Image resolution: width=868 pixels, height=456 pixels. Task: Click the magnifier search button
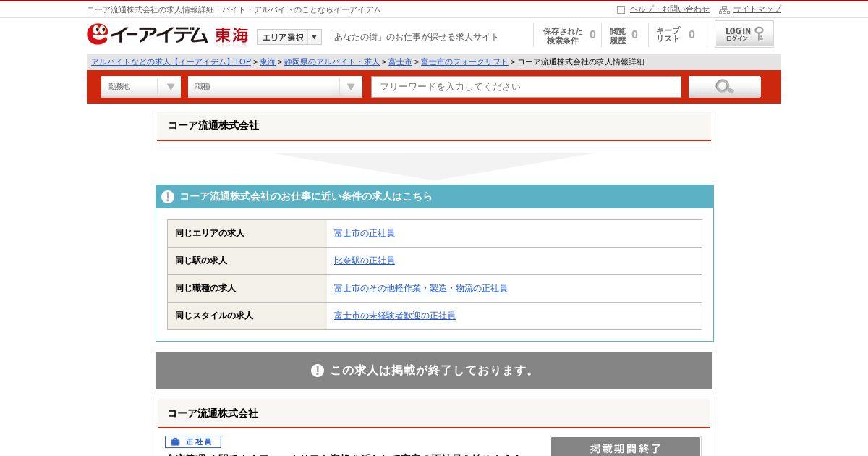[x=724, y=87]
